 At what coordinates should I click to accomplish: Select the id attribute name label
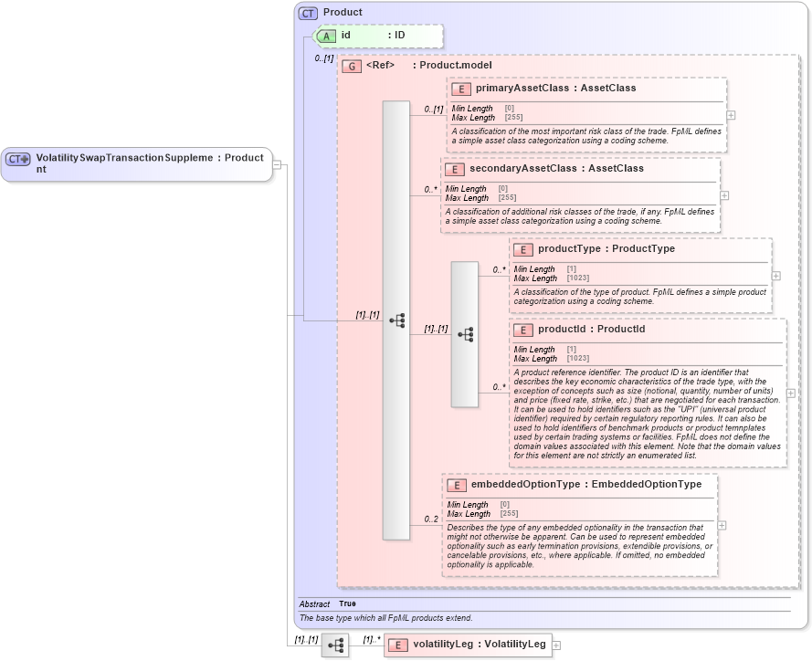[347, 36]
